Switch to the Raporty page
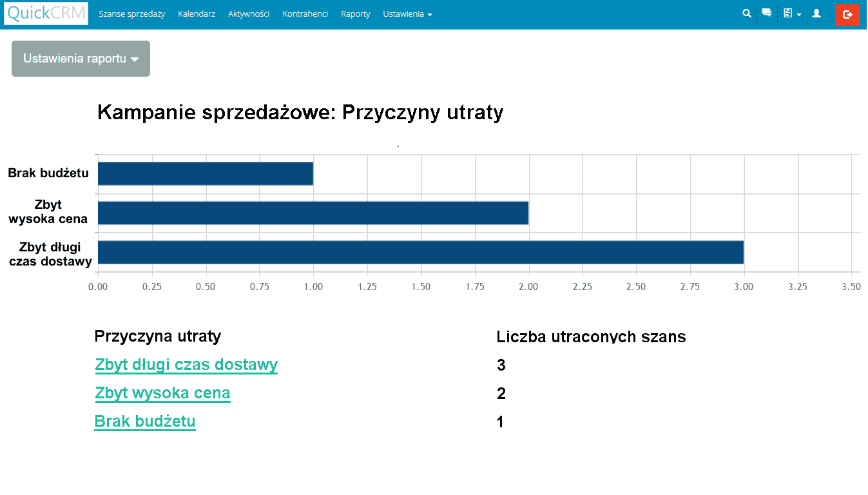This screenshot has width=868, height=495. (x=356, y=14)
